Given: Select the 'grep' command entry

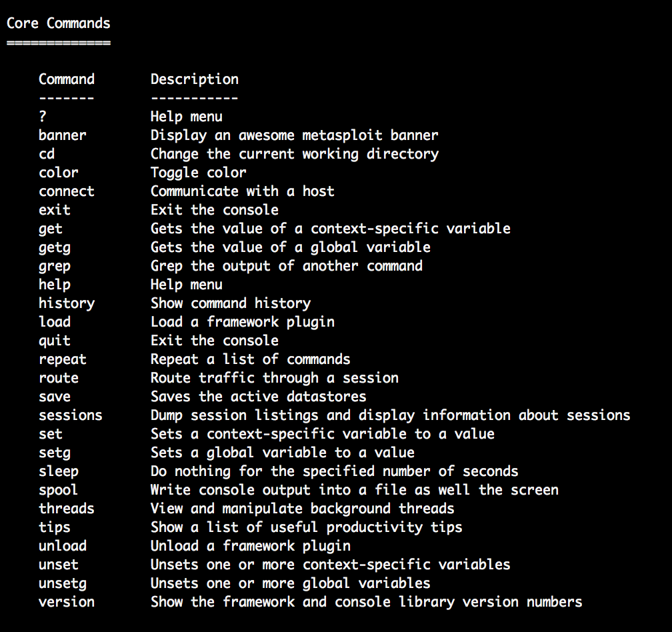Looking at the screenshot, I should tap(55, 267).
